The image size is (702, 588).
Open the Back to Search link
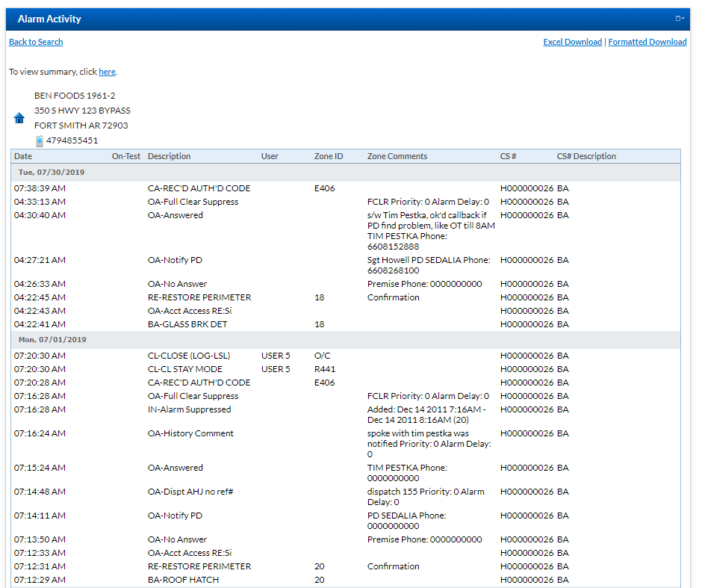(35, 42)
